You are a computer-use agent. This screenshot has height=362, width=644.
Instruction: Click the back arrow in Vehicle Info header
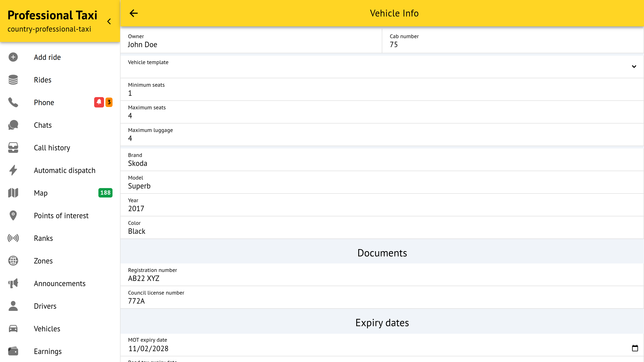click(133, 13)
